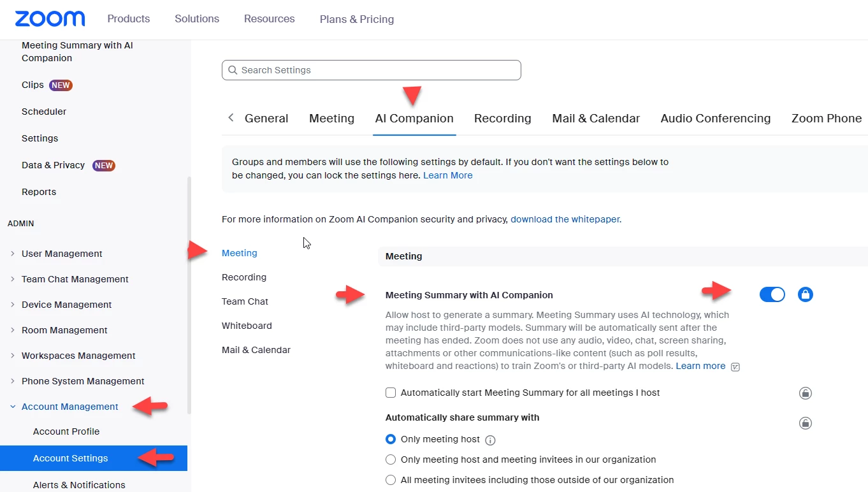The image size is (868, 492).
Task: Open the Mail & Calendar top tab
Action: [x=596, y=119]
